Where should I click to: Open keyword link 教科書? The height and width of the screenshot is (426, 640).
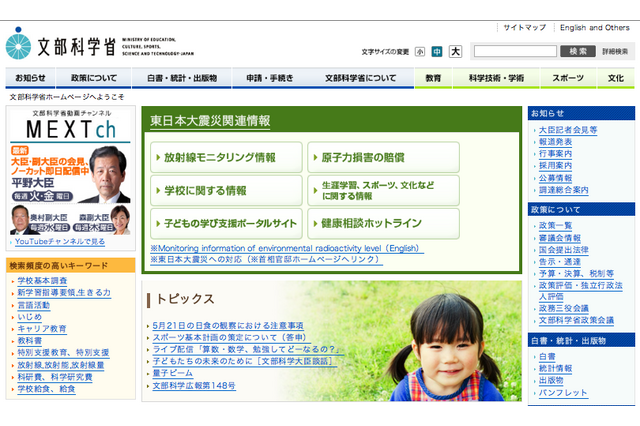coord(29,340)
